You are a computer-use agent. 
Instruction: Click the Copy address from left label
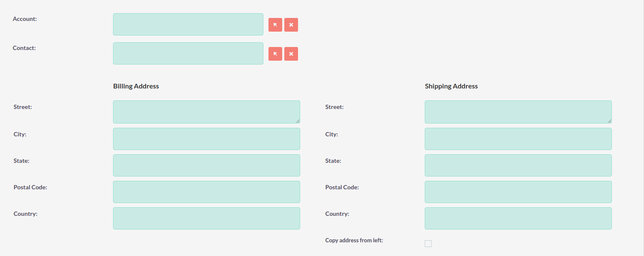(354, 240)
